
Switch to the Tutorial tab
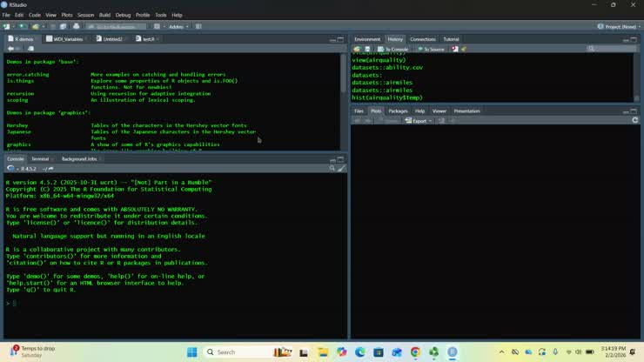pos(451,39)
